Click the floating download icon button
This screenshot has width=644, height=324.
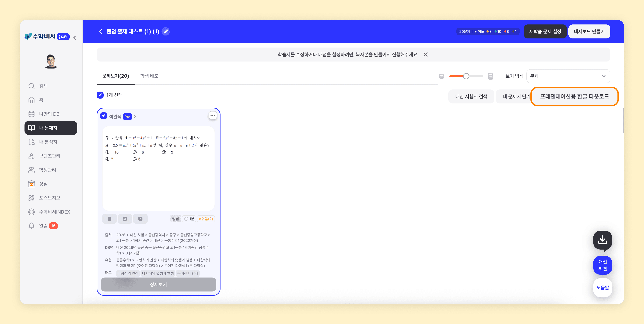pyautogui.click(x=603, y=240)
